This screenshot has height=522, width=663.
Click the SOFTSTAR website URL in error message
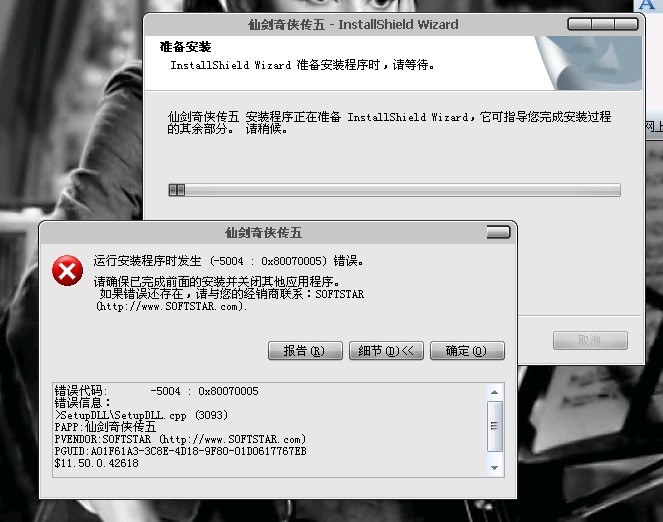coord(171,306)
